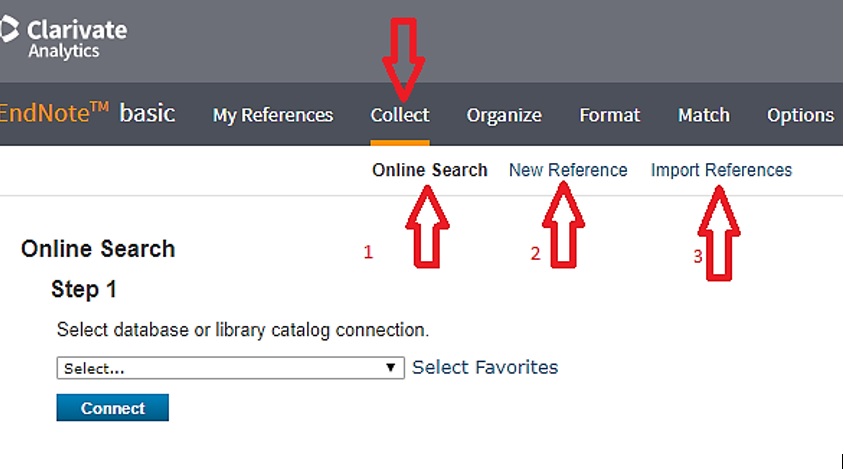Image resolution: width=844 pixels, height=469 pixels.
Task: Select the Collect tab
Action: point(400,115)
